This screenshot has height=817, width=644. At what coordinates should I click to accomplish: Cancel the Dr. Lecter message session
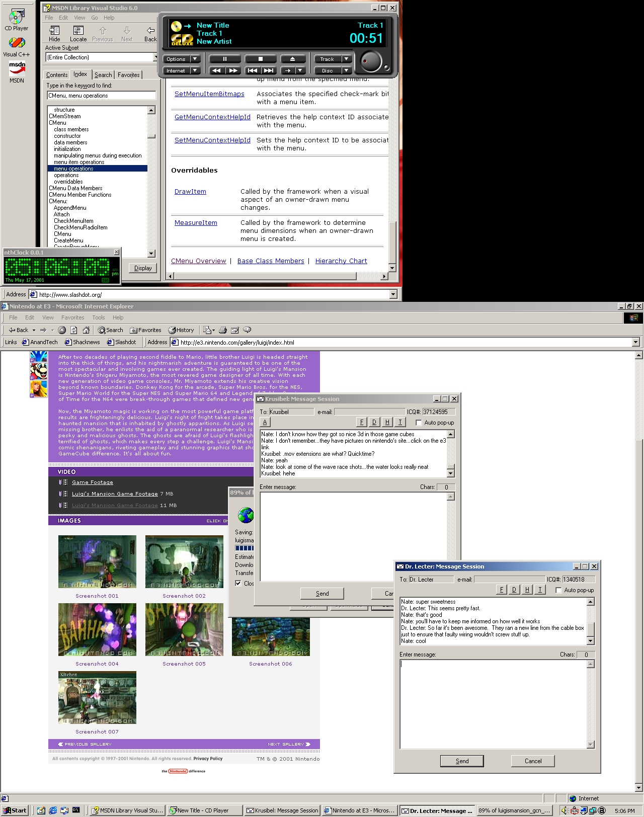point(533,761)
